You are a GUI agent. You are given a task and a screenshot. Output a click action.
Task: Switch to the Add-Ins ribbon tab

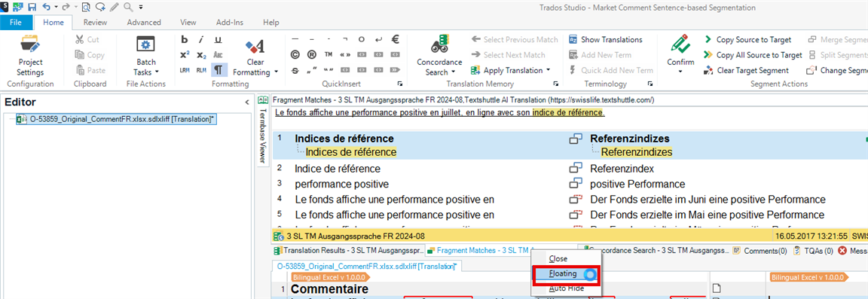point(229,23)
